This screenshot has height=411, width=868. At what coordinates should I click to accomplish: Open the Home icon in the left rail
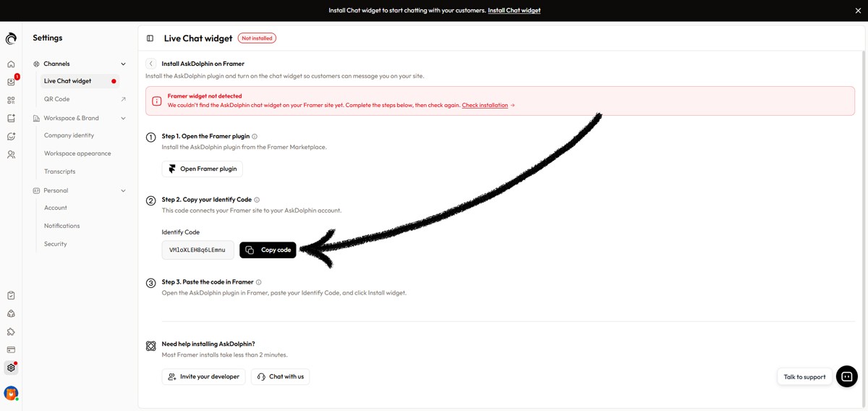11,64
